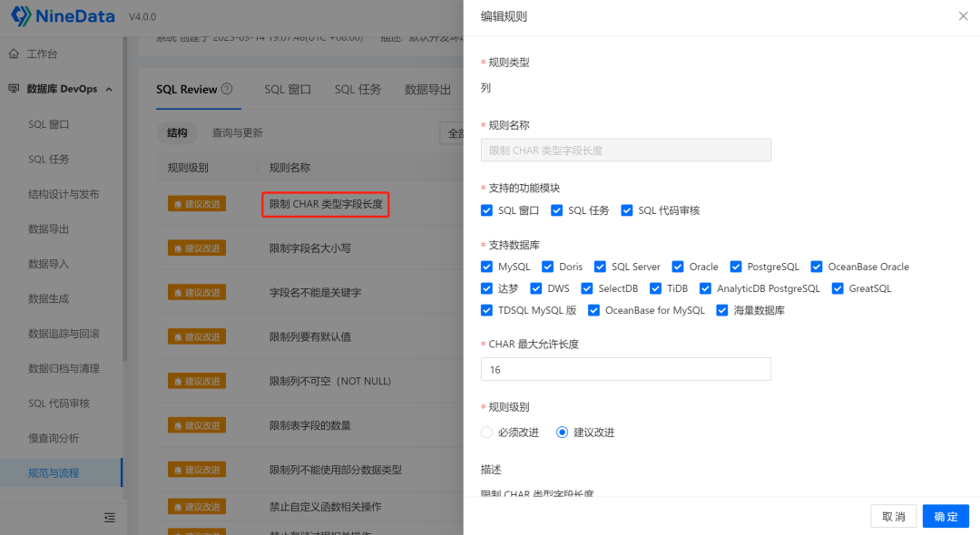
Task: Uncheck the TiDB database checkbox
Action: point(656,288)
